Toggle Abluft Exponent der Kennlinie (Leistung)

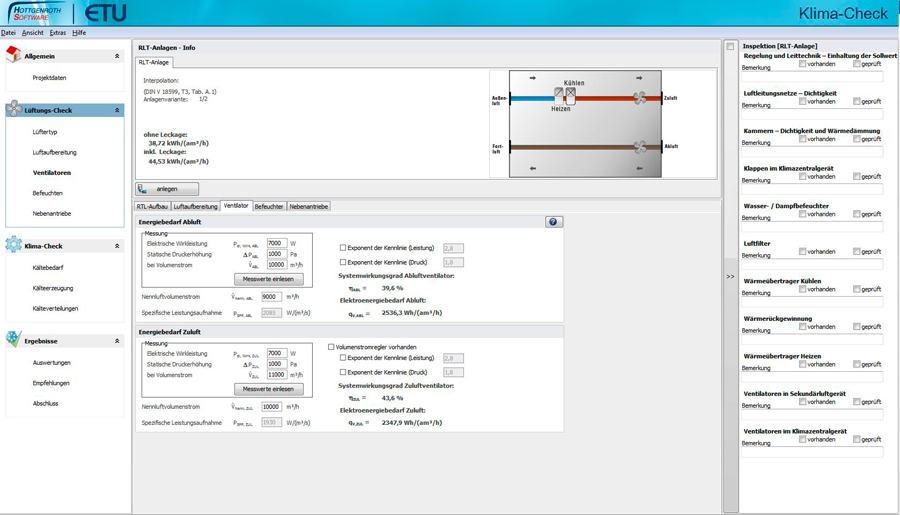tap(343, 248)
